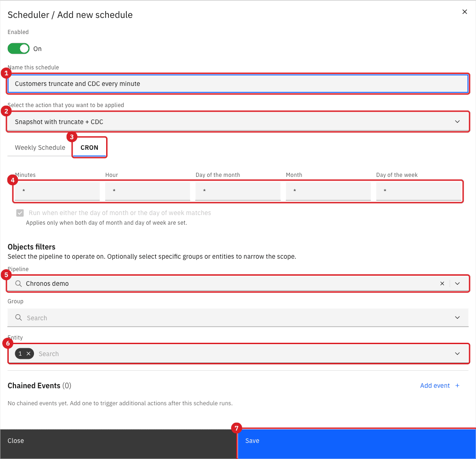The width and height of the screenshot is (476, 459).
Task: Click the Month cron field
Action: 328,191
